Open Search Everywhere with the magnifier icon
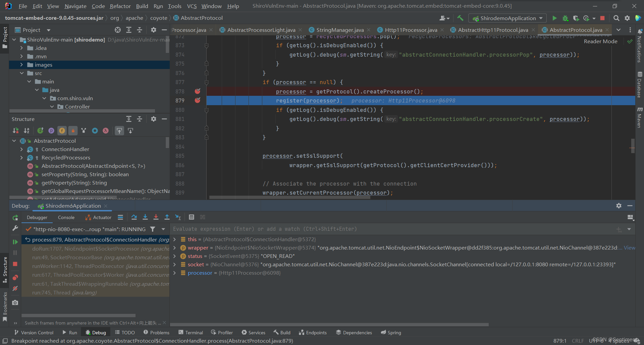Screen dimensions: 644x345 616,18
